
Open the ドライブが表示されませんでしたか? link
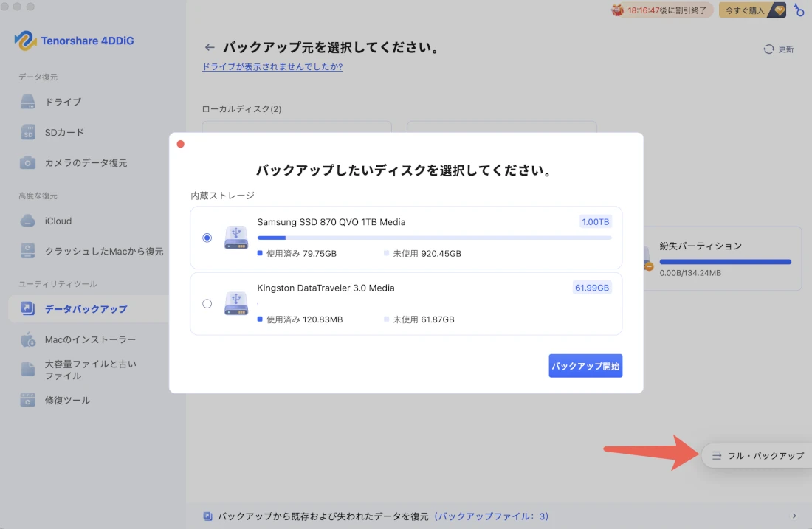tap(272, 67)
